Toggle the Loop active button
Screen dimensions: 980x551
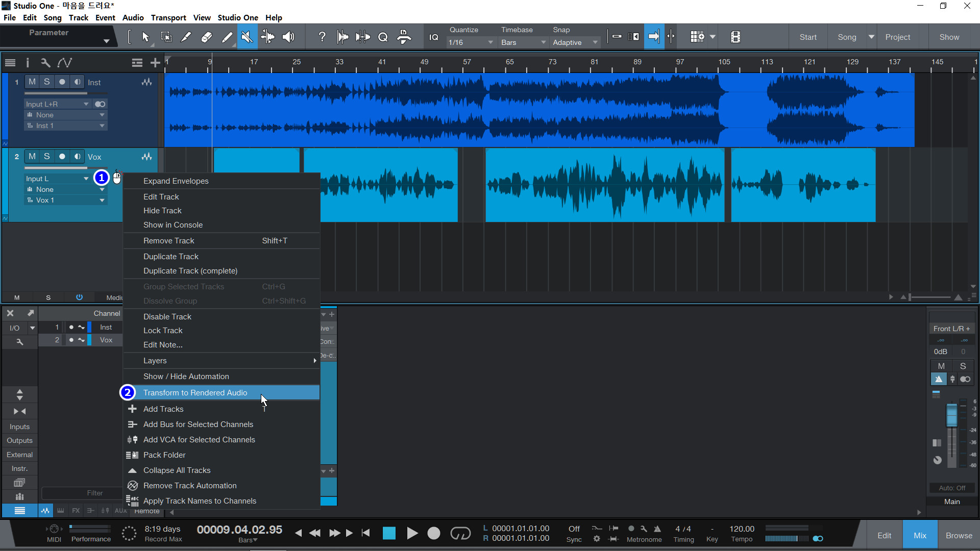[x=460, y=533]
